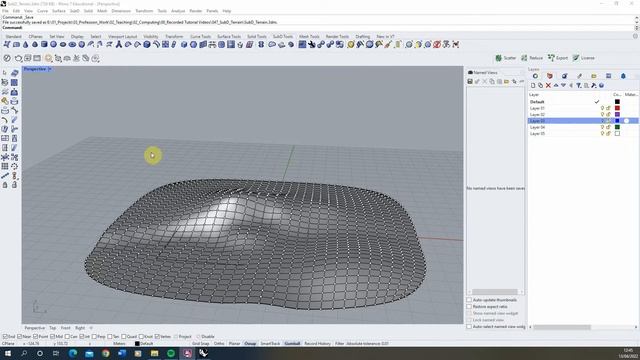The width and height of the screenshot is (640, 360).
Task: Select the Layer 02 row
Action: click(x=583, y=115)
